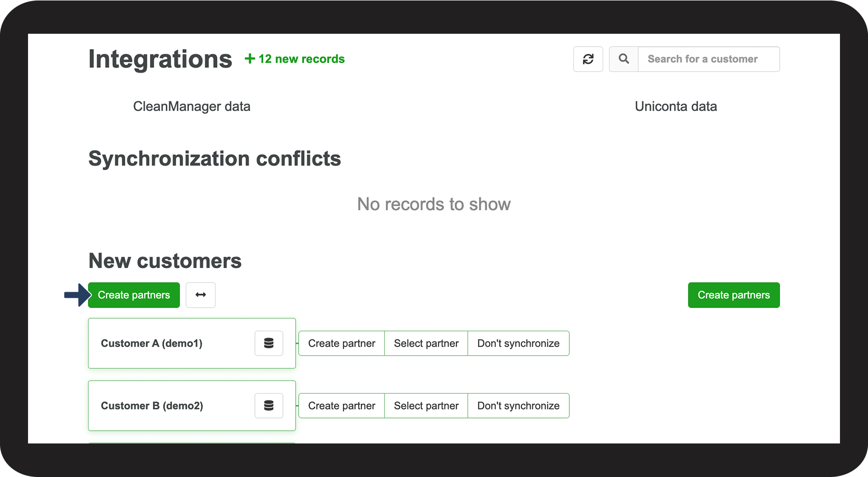Image resolution: width=868 pixels, height=477 pixels.
Task: Choose 'Create partner' for Customer A
Action: 341,343
